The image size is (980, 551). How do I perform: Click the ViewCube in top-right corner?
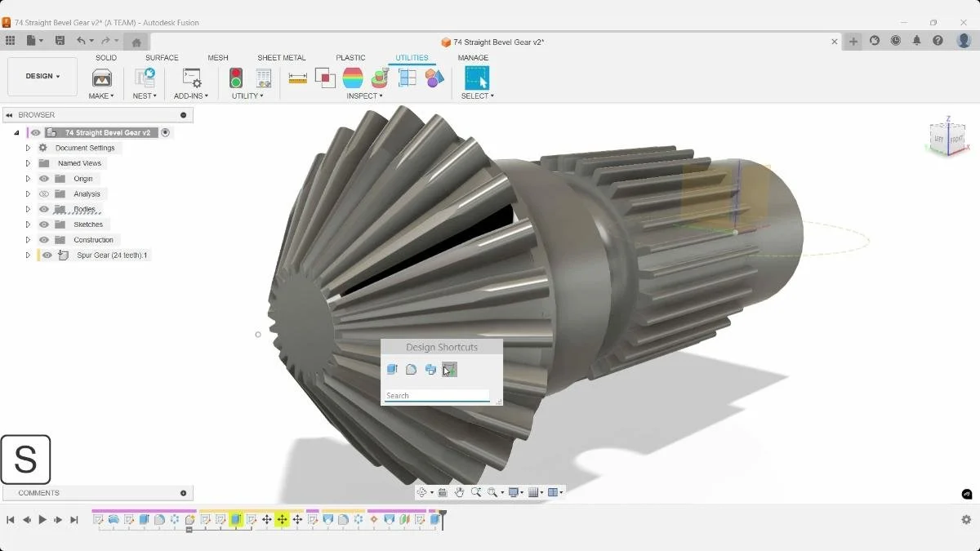pyautogui.click(x=948, y=137)
